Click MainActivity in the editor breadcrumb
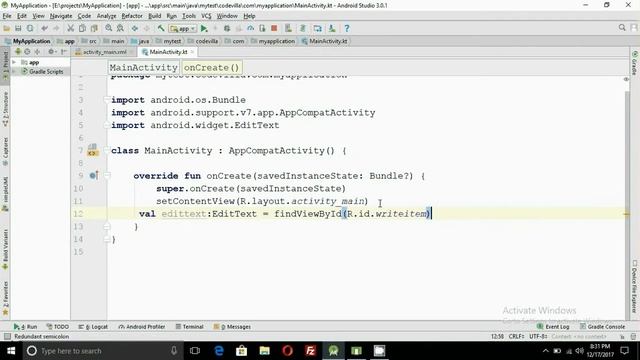Viewport: 640px width, 360px height. coord(143,67)
